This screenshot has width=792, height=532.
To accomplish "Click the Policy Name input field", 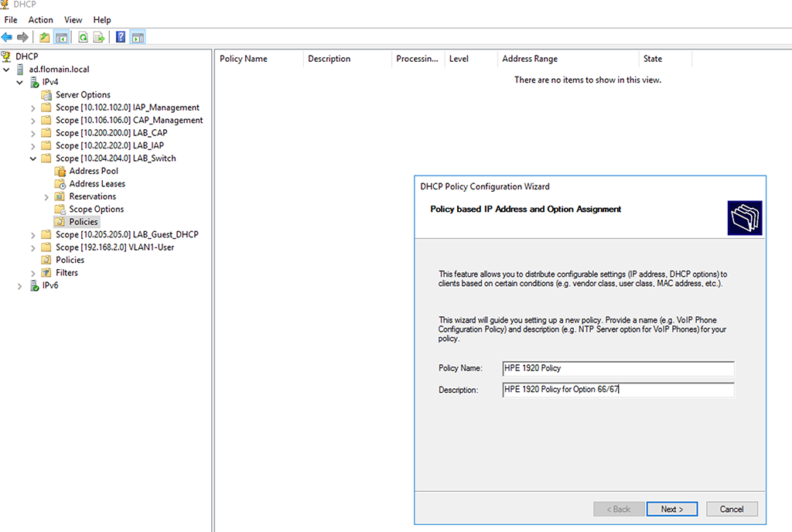I will tap(617, 369).
